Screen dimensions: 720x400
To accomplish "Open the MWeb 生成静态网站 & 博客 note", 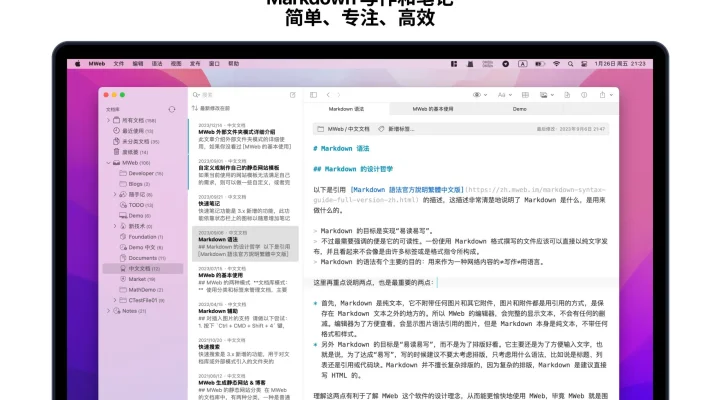I will 244,386.
